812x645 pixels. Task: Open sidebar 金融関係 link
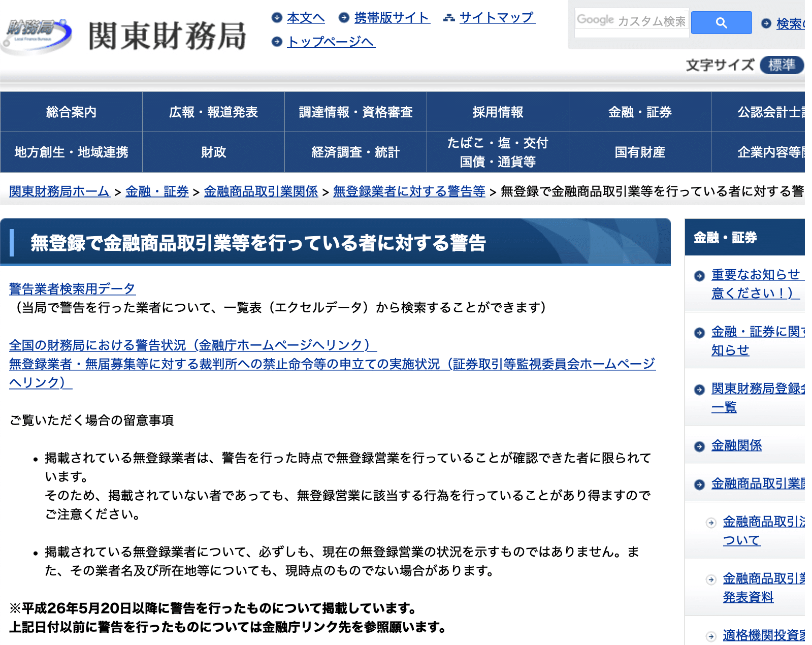point(736,446)
